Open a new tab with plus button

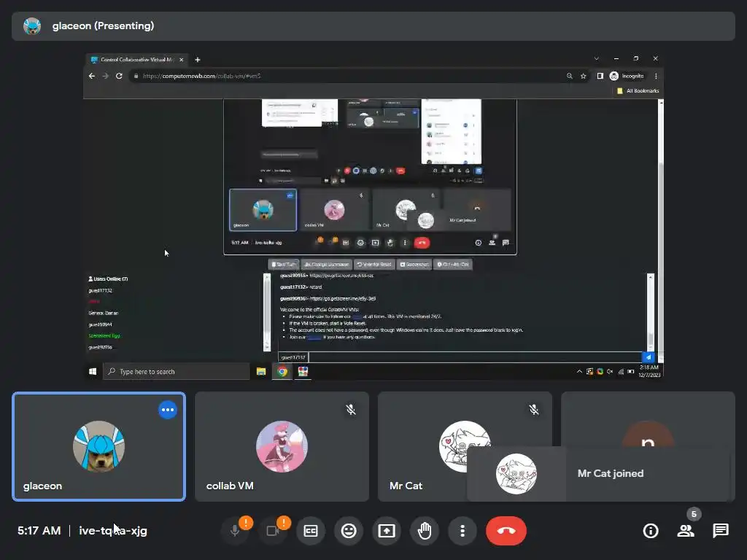tap(197, 60)
